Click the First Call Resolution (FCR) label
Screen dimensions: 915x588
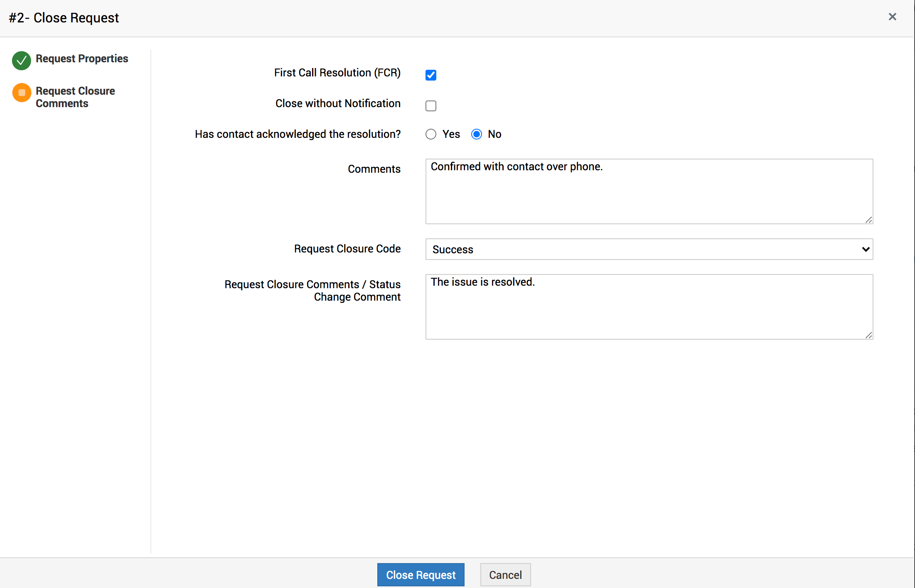pyautogui.click(x=337, y=73)
